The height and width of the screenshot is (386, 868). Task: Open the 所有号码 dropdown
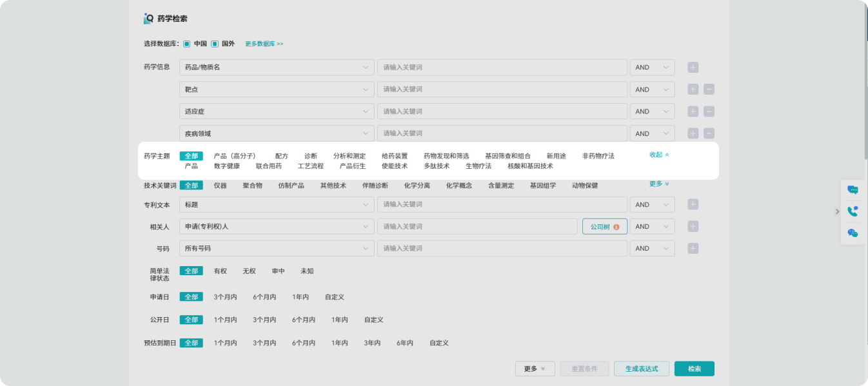tap(277, 248)
